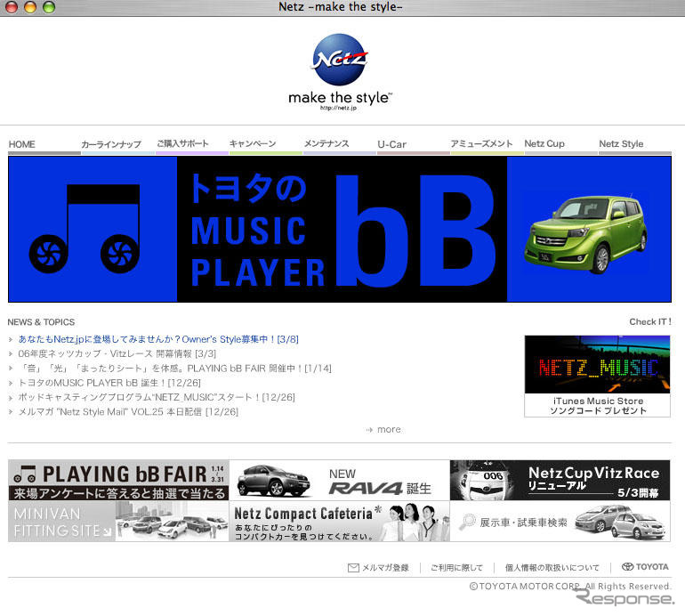The height and width of the screenshot is (616, 685).
Task: Open the ご利用に際して footer link
Action: [x=456, y=567]
